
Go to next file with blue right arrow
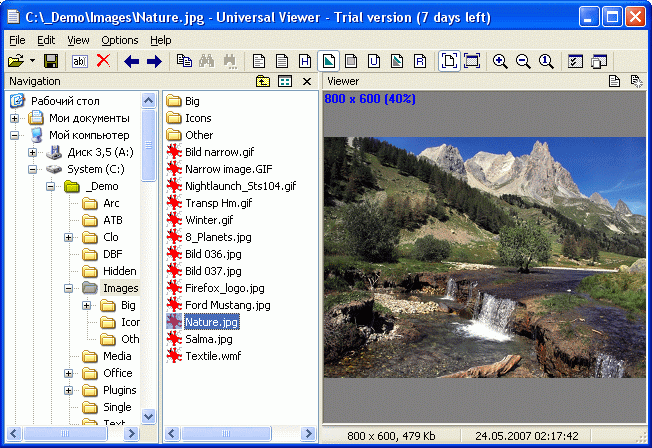click(x=154, y=62)
